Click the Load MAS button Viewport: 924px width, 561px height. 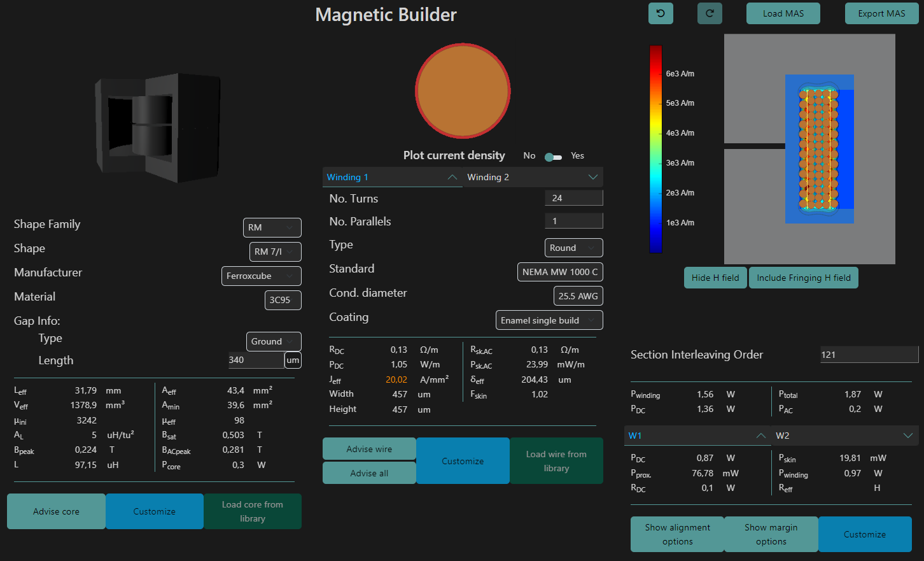pos(783,13)
